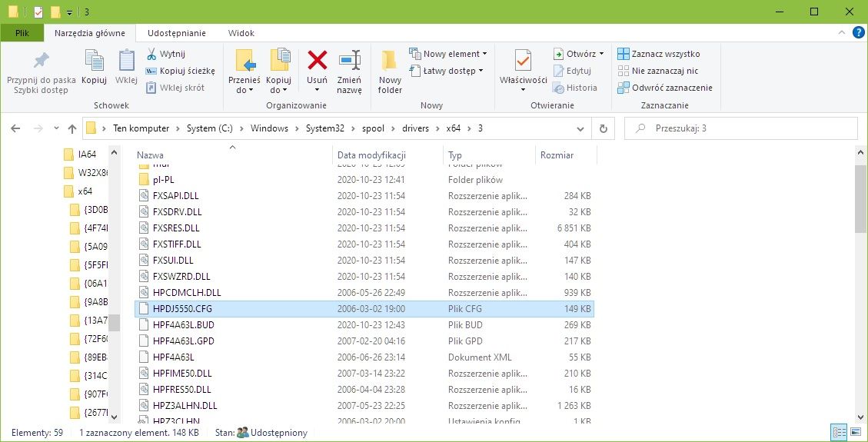Screen dimensions: 868x442
Task: Open Nowy element dropdown
Action: tap(448, 54)
